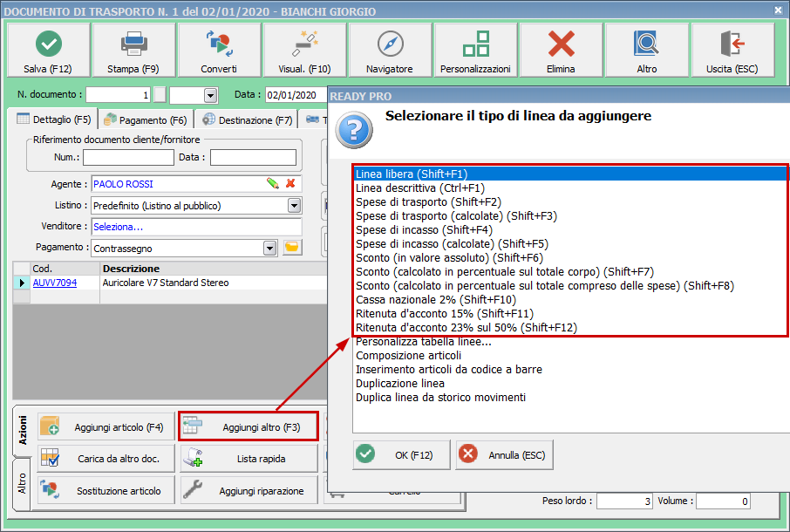Click Uscita (ESC) exit button

click(732, 50)
